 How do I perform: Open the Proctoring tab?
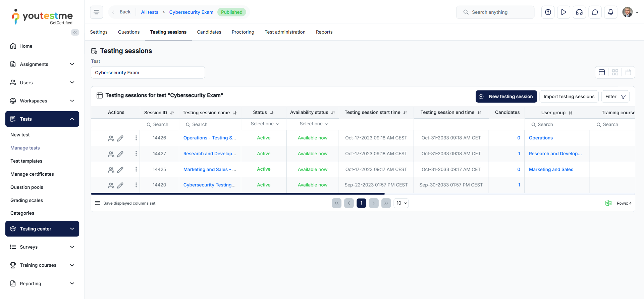[243, 32]
